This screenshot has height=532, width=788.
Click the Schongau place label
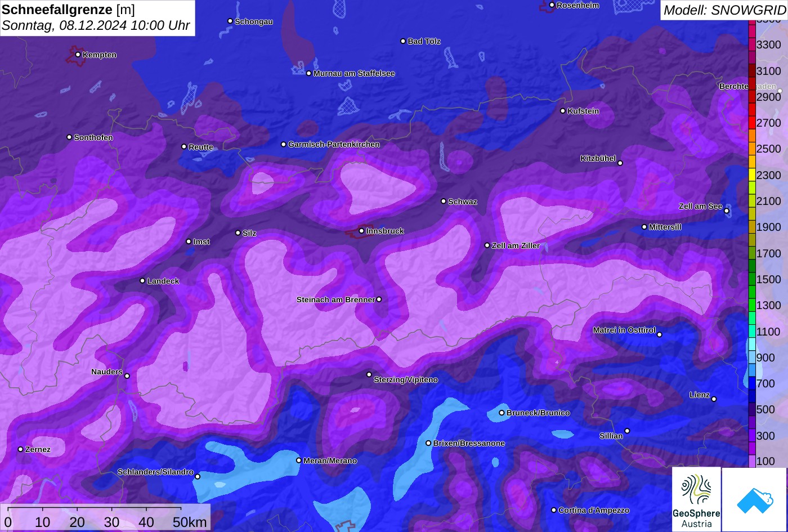[x=253, y=21]
